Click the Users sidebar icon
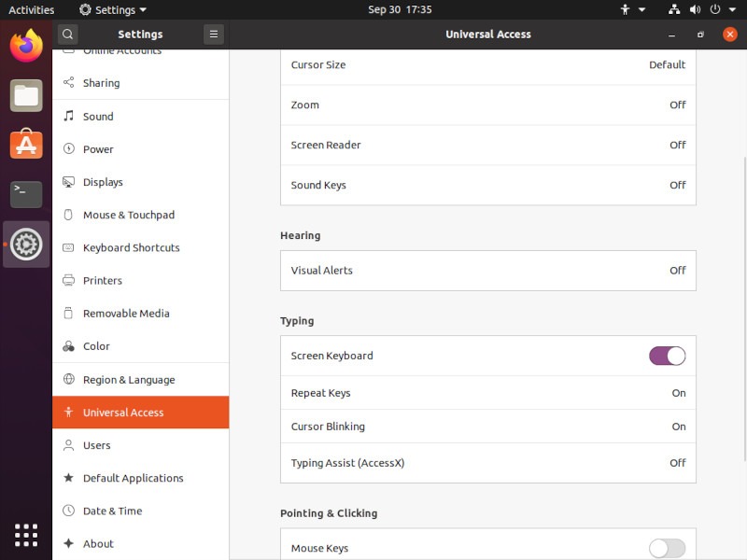Viewport: 747px width, 560px height. (x=66, y=445)
